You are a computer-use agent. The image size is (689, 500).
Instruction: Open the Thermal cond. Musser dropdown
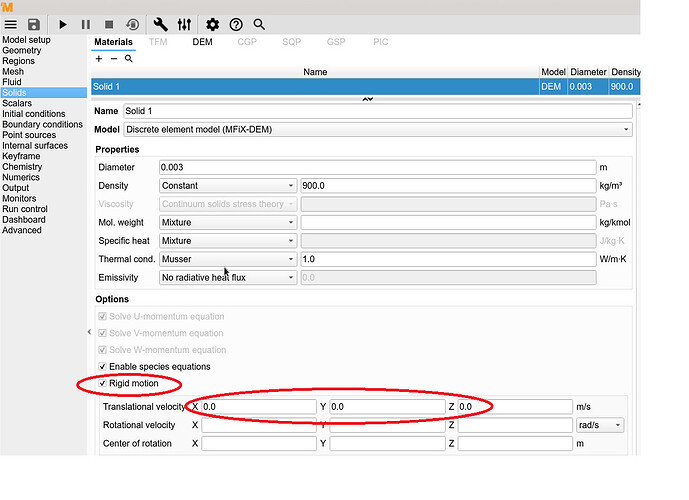pyautogui.click(x=228, y=259)
